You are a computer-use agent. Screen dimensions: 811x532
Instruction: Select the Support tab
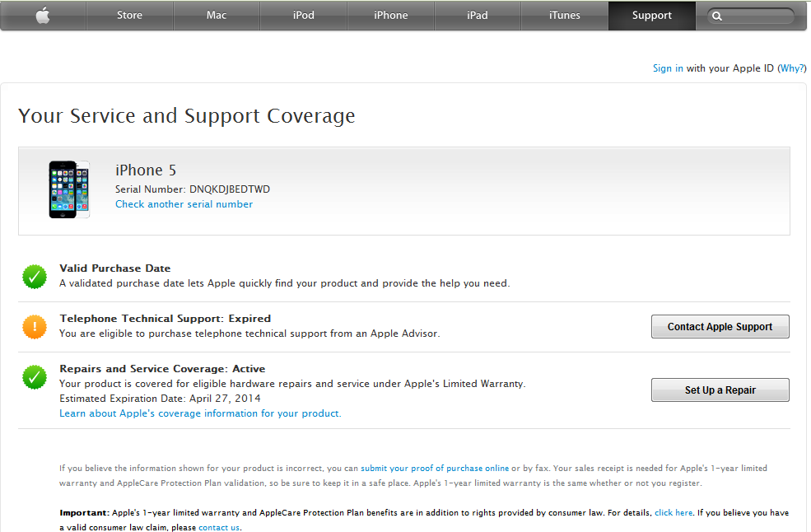tap(652, 16)
